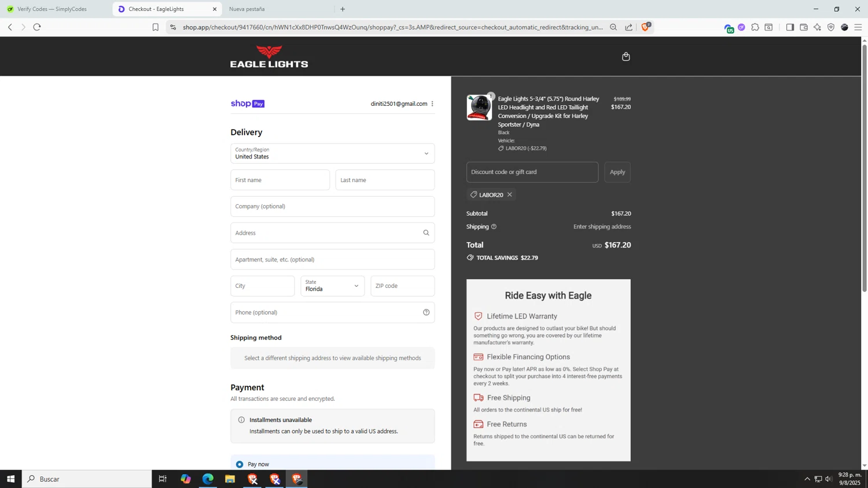Open a new browser tab
This screenshot has height=488, width=868.
coord(343,9)
